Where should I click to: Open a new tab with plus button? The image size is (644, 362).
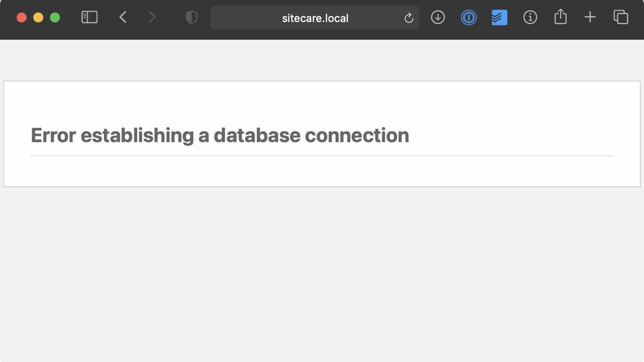590,17
